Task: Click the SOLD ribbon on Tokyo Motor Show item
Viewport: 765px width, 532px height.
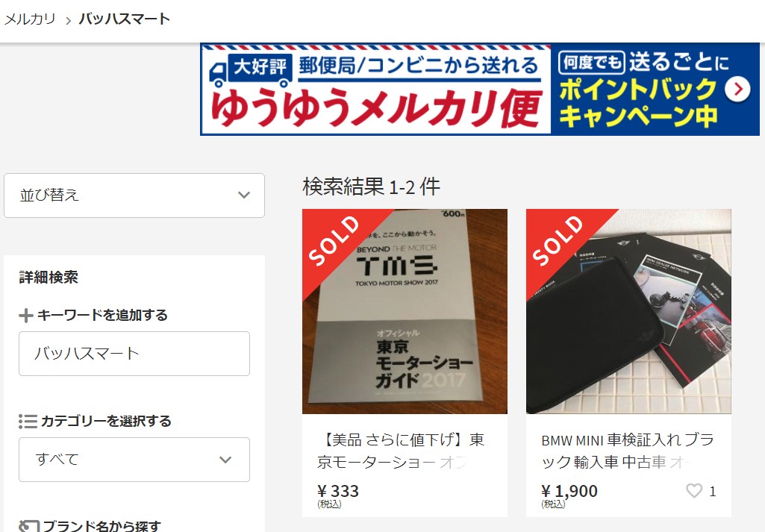Action: click(337, 242)
